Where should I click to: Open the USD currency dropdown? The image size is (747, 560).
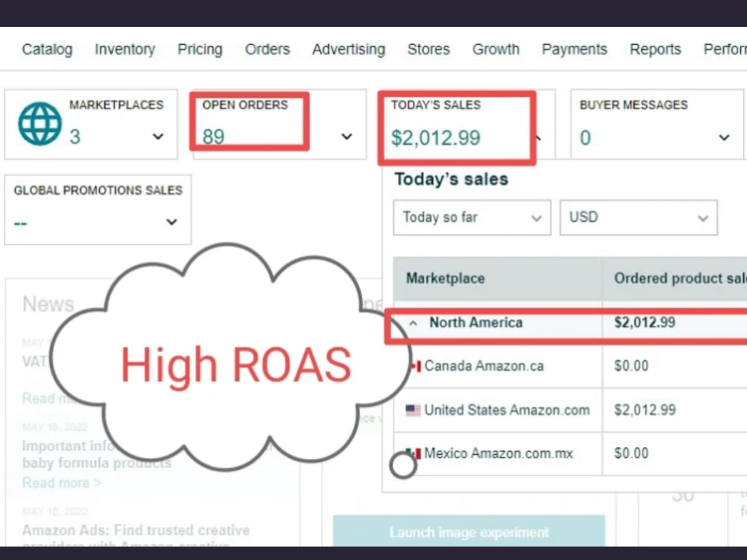point(639,217)
